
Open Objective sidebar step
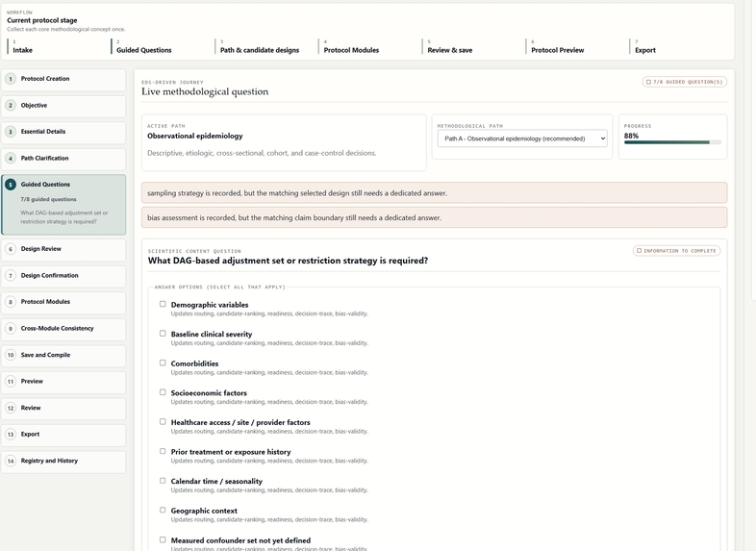63,106
